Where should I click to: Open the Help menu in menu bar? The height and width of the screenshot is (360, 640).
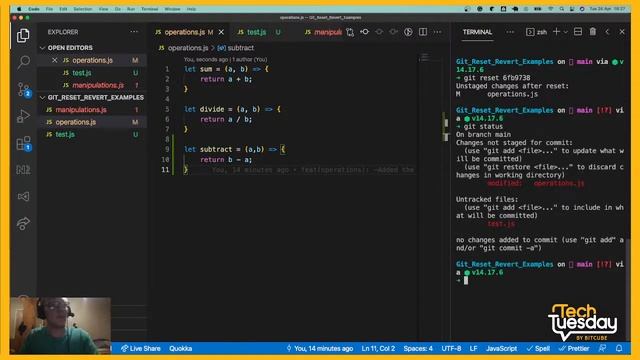coord(191,9)
